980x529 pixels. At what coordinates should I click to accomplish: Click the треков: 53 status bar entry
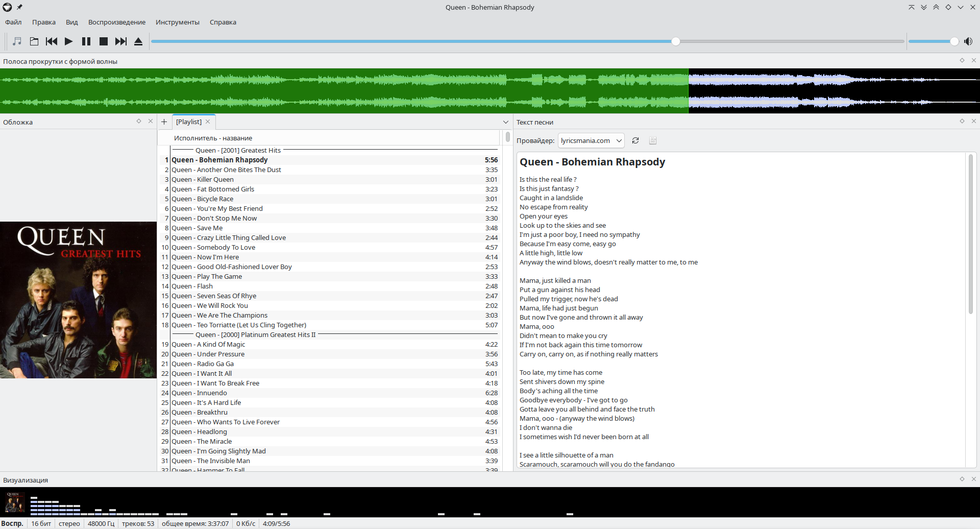(138, 523)
